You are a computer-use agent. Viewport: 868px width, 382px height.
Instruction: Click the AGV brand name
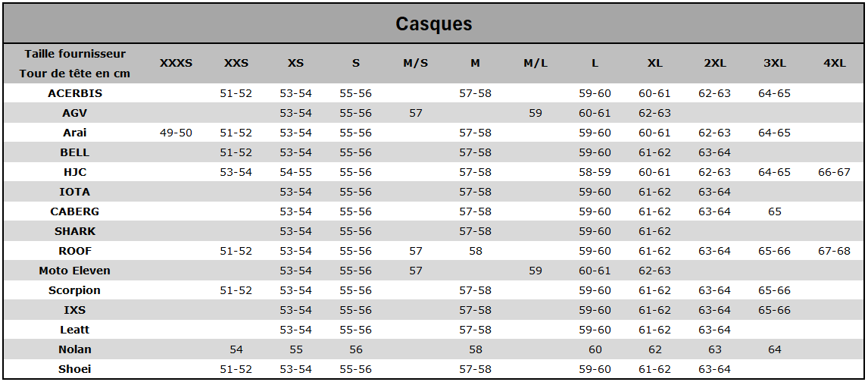(x=75, y=113)
